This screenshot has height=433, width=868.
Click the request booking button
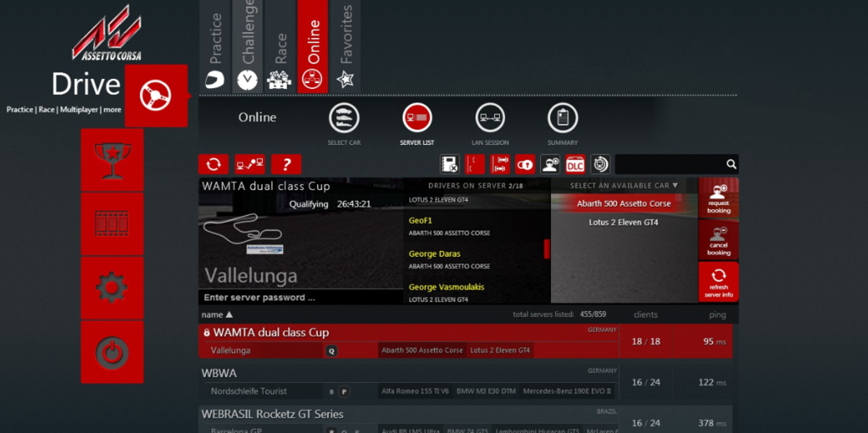[718, 198]
